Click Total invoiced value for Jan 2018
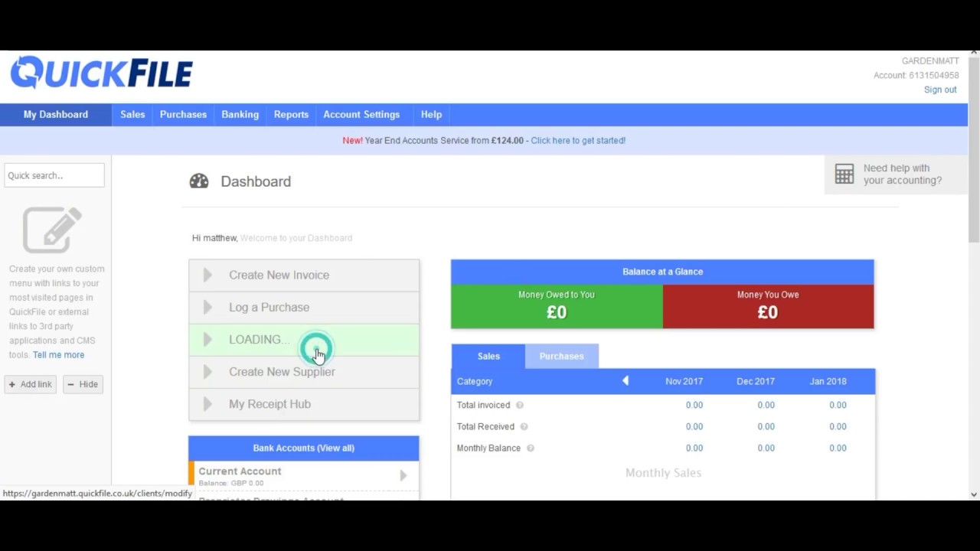980x551 pixels. tap(838, 406)
